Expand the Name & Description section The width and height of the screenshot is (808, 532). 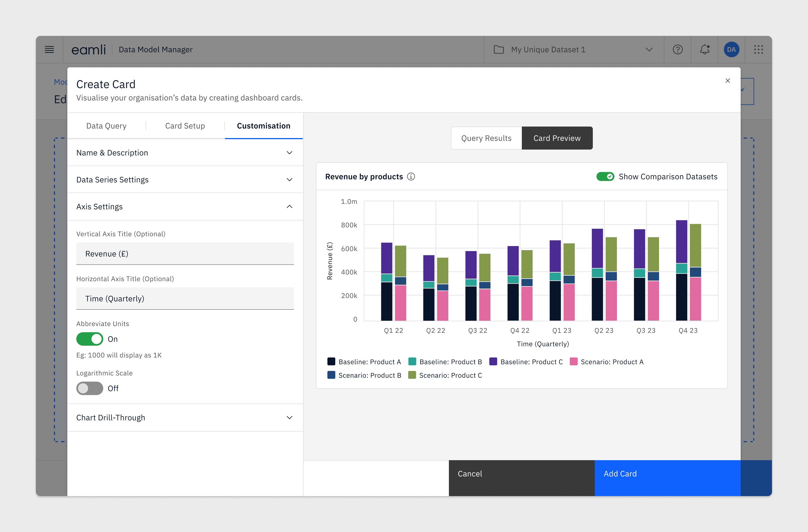pos(185,153)
